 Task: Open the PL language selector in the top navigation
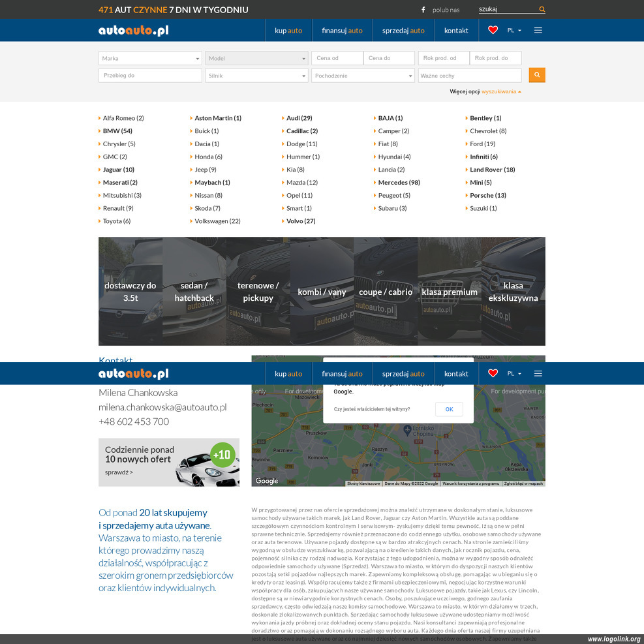(x=514, y=30)
